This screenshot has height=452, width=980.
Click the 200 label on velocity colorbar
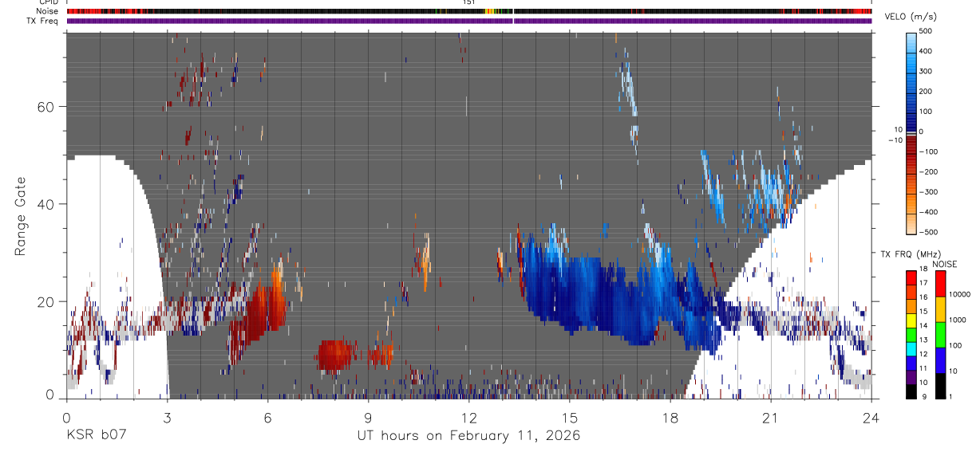[x=926, y=92]
